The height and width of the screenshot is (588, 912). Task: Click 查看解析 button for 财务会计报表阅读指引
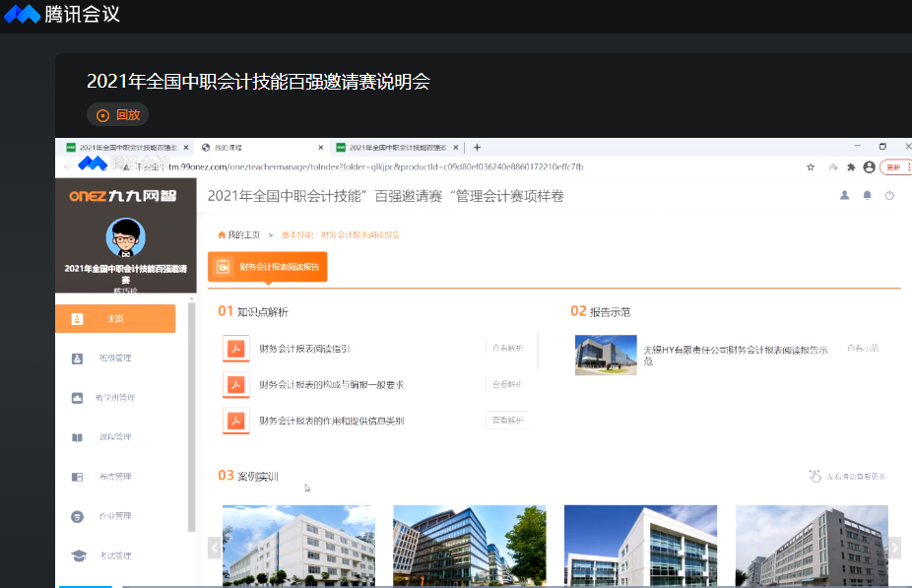507,348
